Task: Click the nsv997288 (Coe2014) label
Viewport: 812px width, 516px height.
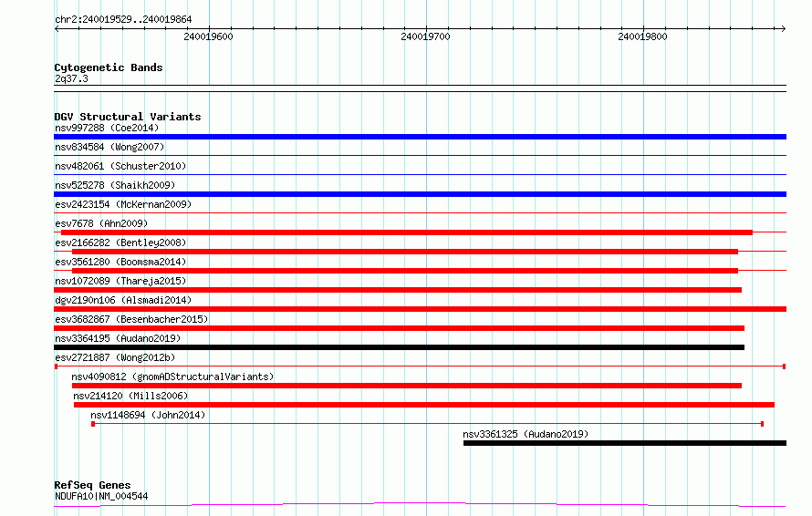Action: (x=107, y=128)
